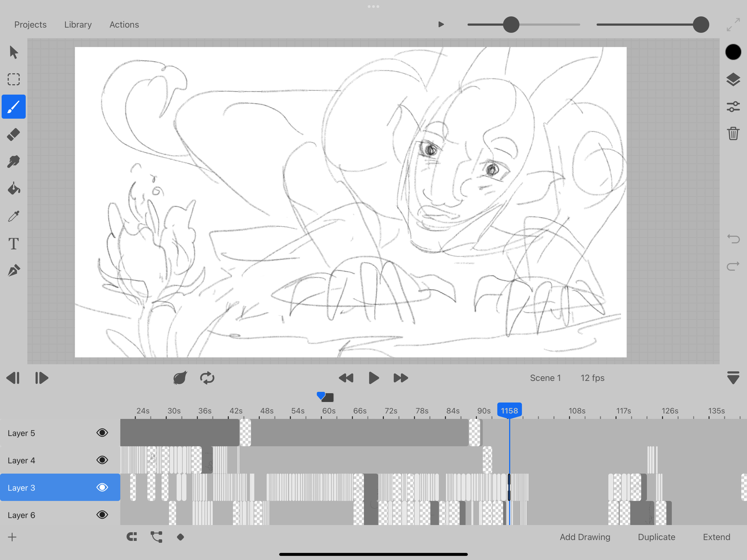Open the 12 fps frame rate selector

tap(592, 378)
